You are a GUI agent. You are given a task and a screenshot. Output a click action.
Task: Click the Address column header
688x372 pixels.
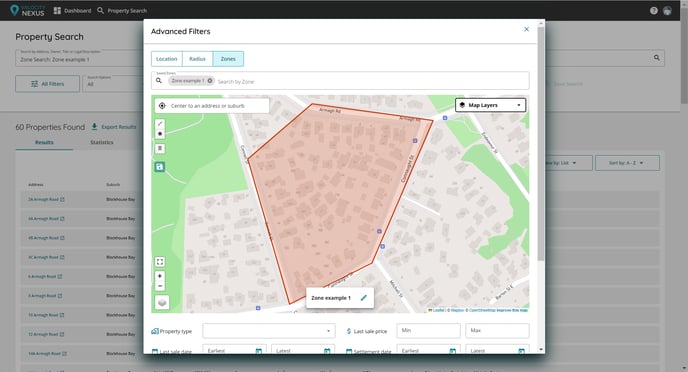(x=36, y=185)
